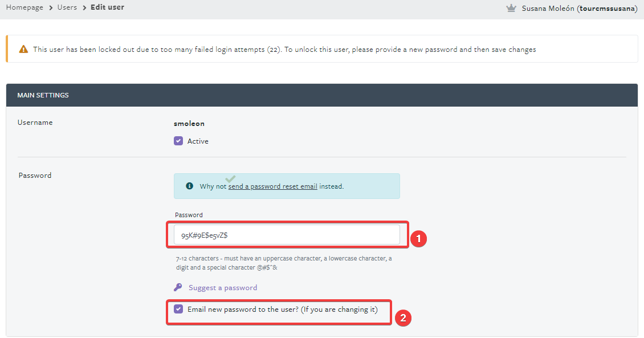Open the Users breadcrumb link

(67, 7)
